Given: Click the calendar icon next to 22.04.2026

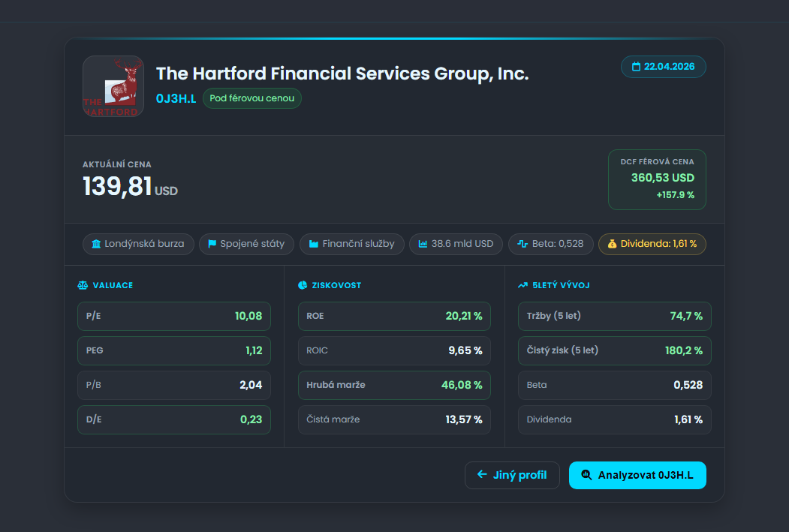Looking at the screenshot, I should (636, 67).
